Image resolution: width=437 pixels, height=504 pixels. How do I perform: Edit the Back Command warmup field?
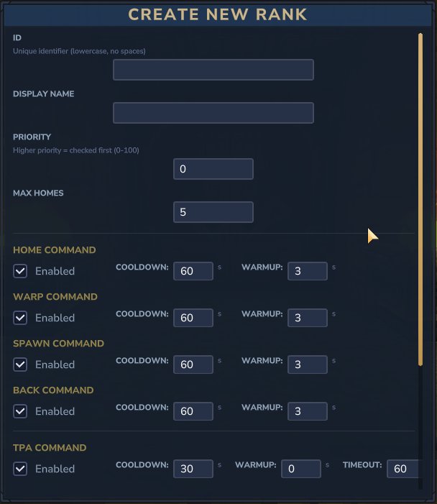click(x=308, y=411)
